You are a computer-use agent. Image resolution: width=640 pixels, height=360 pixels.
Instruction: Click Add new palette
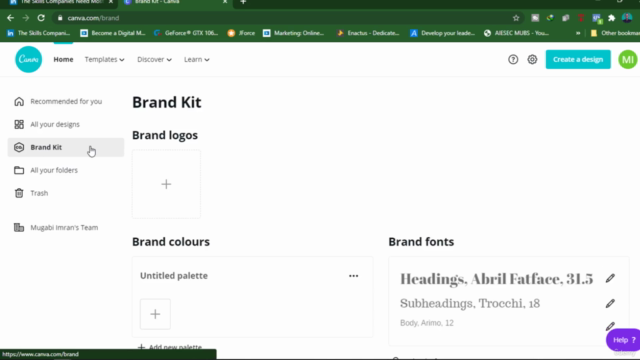coord(170,347)
